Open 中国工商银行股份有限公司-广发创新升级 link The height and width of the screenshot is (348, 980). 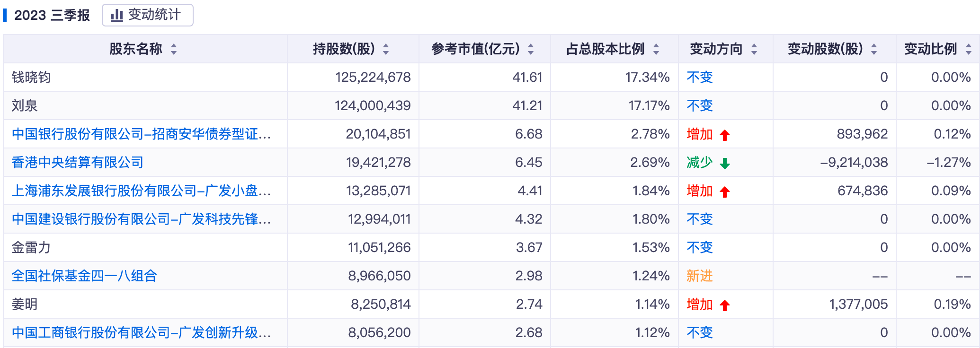click(141, 333)
